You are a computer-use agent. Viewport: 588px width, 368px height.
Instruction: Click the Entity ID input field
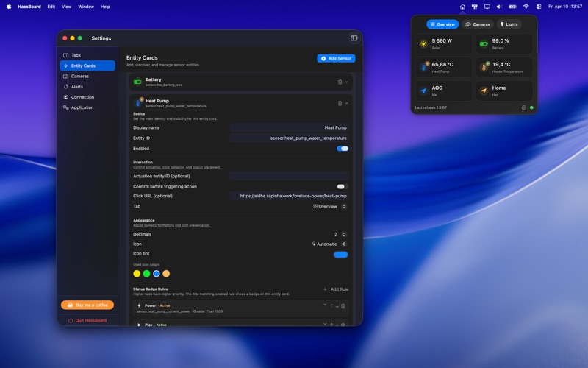(x=289, y=138)
